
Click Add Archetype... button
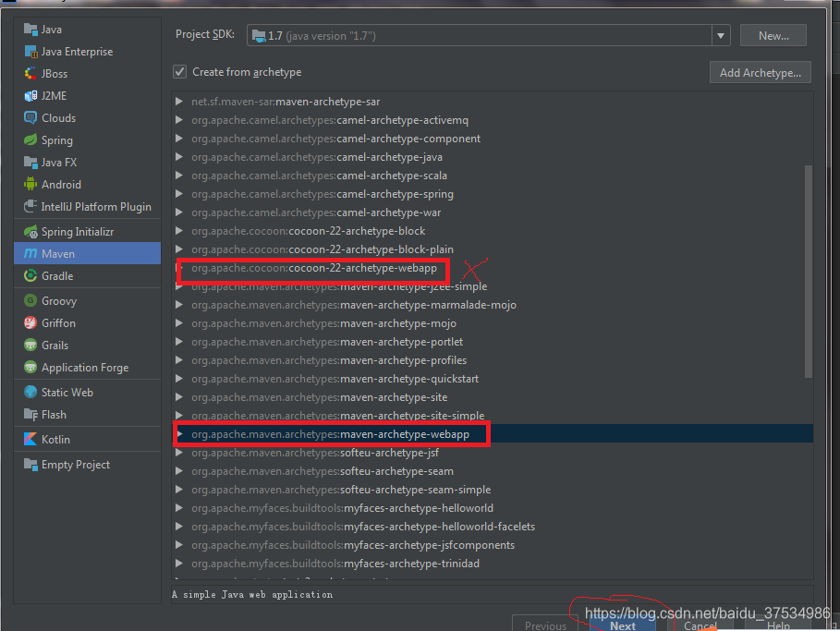[x=761, y=72]
